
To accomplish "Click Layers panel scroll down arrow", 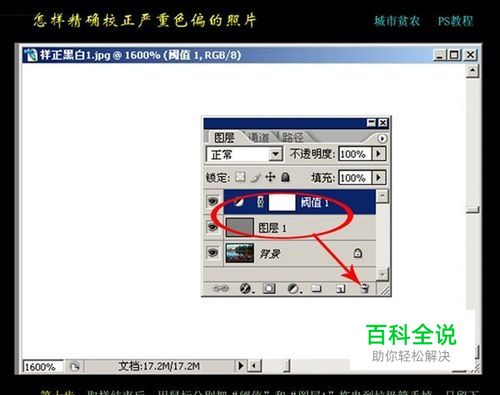I will (x=382, y=274).
